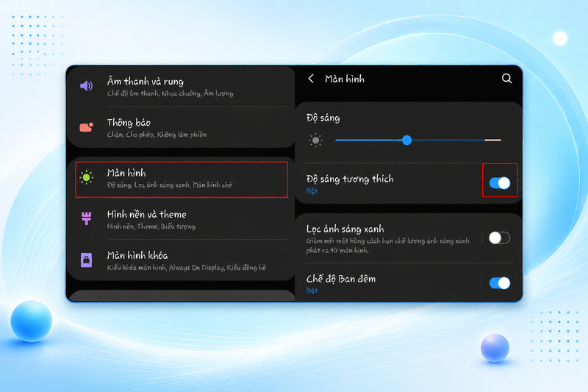Tap the purple lock screen icon

tap(86, 260)
